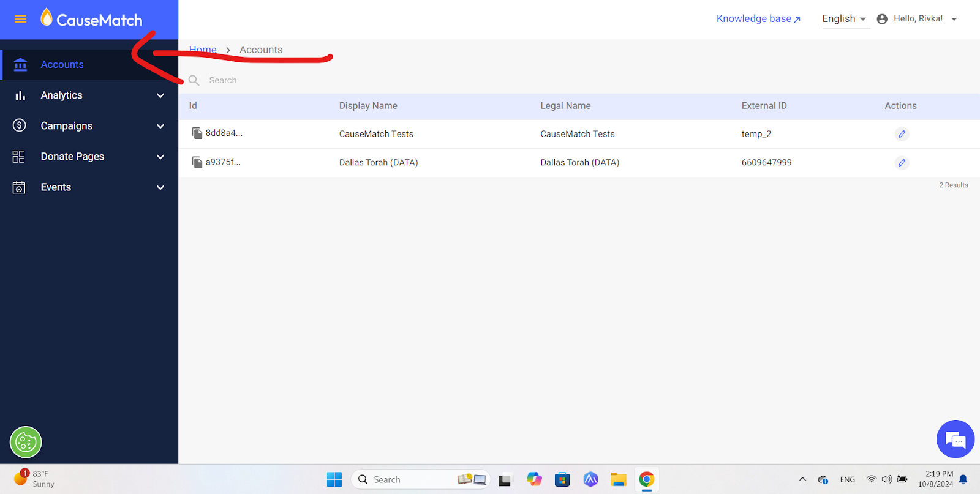Click the Campaigns dollar coin icon
The width and height of the screenshot is (980, 494).
(20, 125)
